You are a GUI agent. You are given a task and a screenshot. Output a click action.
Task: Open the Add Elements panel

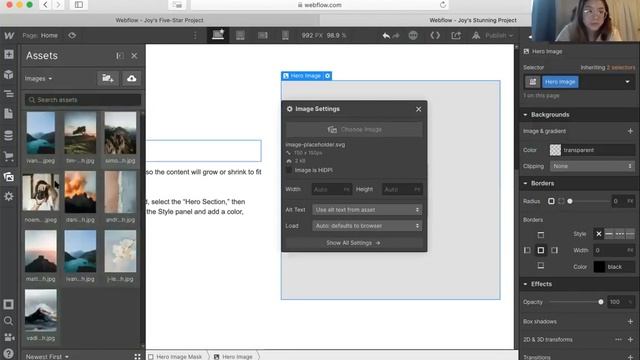pos(9,54)
